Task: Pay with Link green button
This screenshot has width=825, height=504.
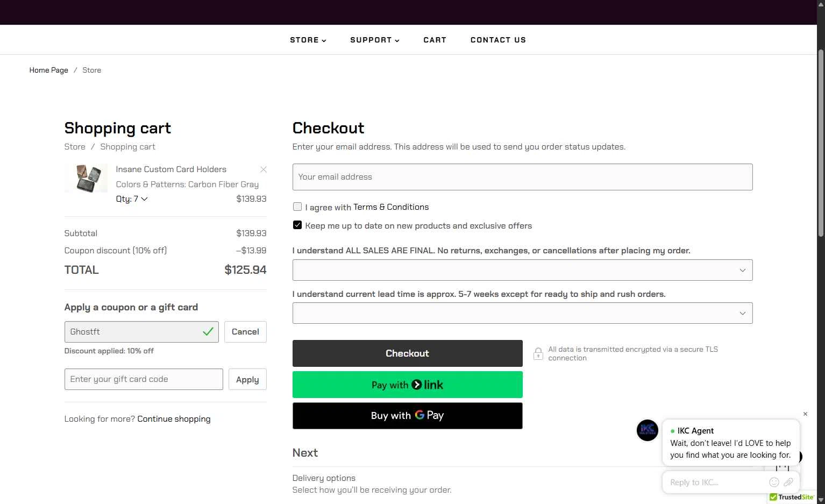Action: pyautogui.click(x=407, y=385)
